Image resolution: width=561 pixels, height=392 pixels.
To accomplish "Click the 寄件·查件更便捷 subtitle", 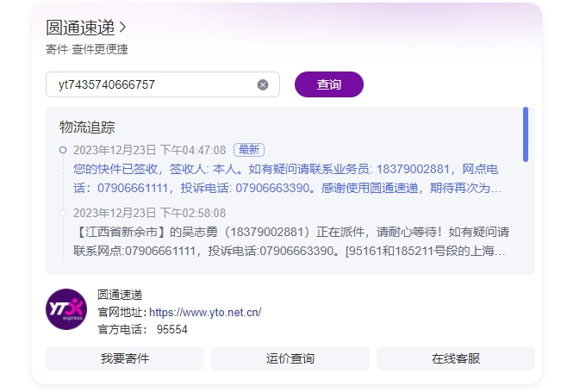I will (87, 49).
